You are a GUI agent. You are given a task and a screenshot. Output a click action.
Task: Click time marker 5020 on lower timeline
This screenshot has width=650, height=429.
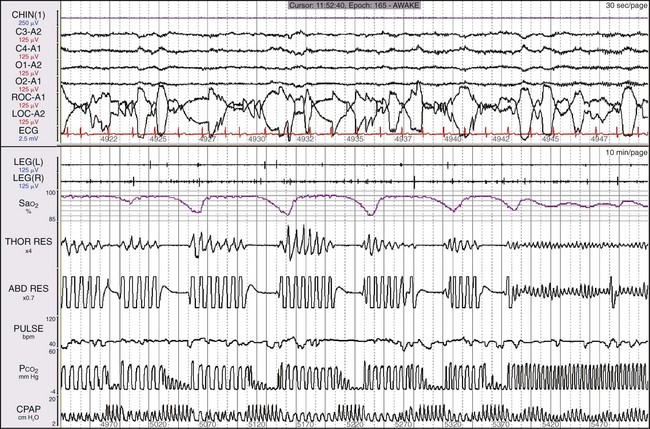(x=156, y=424)
